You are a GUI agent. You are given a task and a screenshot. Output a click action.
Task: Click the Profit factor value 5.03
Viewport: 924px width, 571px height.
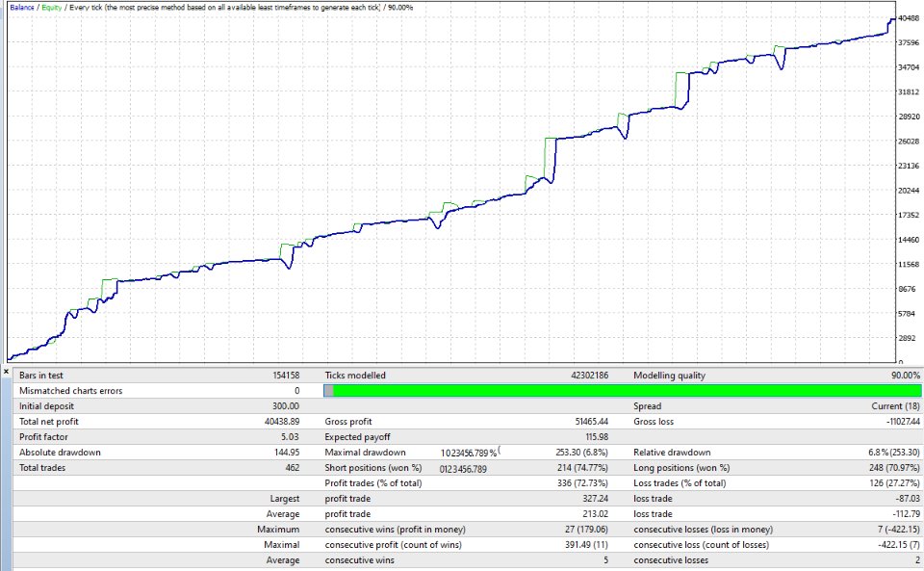click(290, 436)
